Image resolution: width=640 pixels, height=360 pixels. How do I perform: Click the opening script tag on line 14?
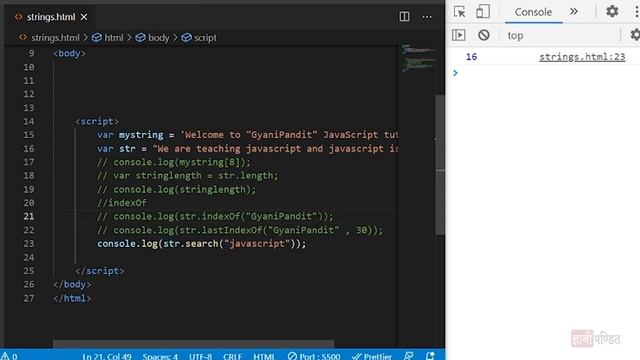tap(97, 121)
